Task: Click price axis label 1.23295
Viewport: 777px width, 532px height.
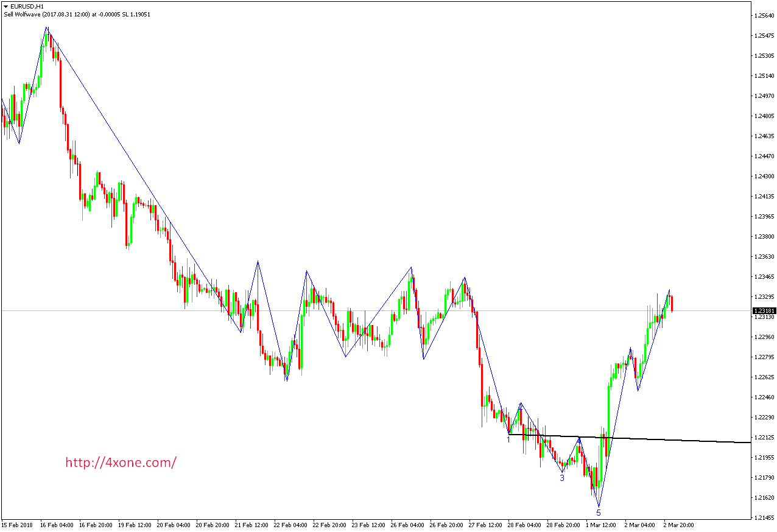Action: tap(764, 296)
